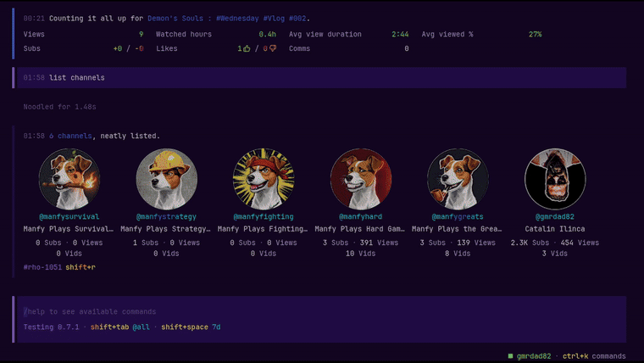Click the gmrdad82 account name in status bar
Image resolution: width=644 pixels, height=363 pixels.
tap(534, 356)
